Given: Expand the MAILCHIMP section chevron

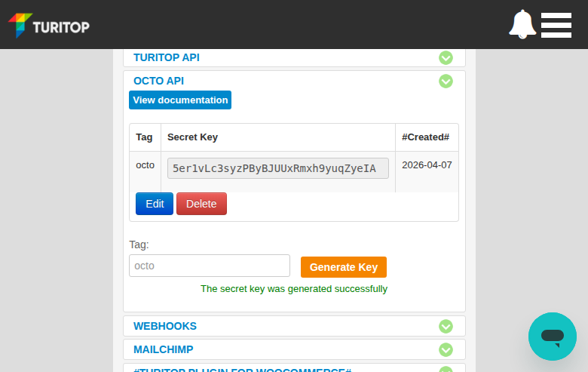Looking at the screenshot, I should [x=446, y=349].
